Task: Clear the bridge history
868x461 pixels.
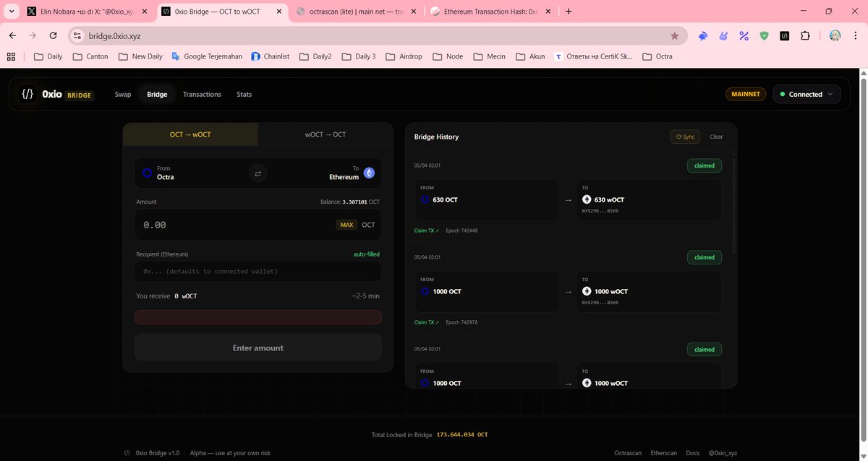Action: pos(716,137)
